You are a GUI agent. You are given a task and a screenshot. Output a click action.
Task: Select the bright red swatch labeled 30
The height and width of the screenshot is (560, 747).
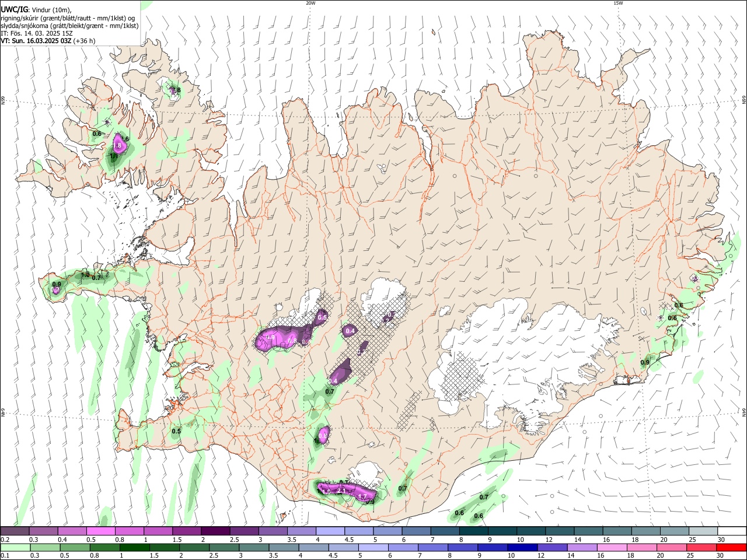tap(732, 547)
